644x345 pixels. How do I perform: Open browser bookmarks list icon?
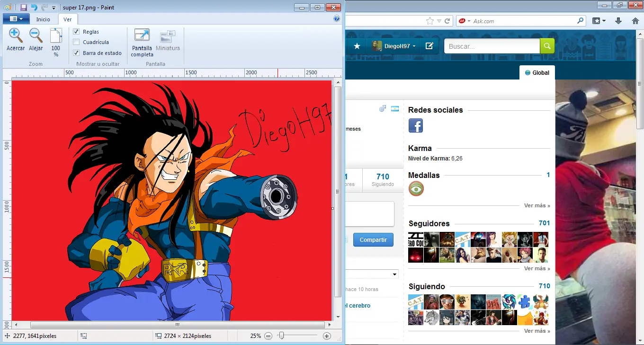(599, 21)
